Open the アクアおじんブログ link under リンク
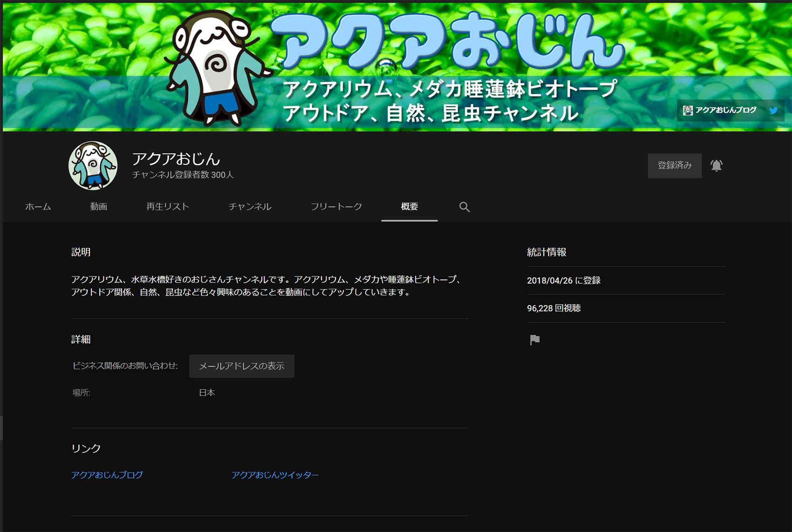This screenshot has width=792, height=532. 107,475
